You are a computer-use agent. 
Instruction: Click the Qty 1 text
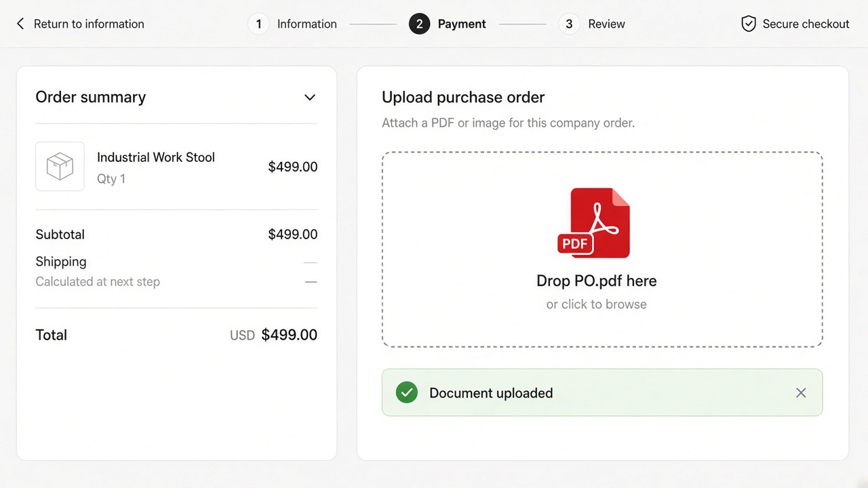(x=111, y=179)
